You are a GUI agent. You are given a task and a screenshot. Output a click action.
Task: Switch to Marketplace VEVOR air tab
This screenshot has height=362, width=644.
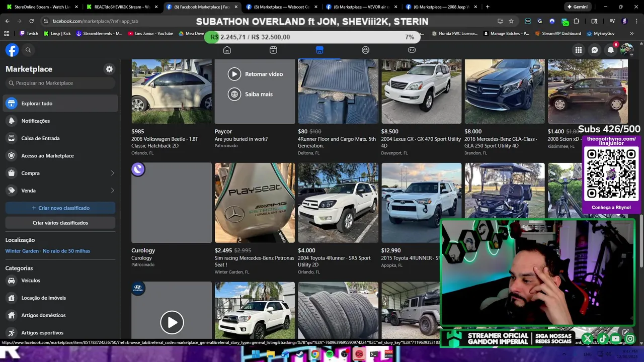click(362, 7)
